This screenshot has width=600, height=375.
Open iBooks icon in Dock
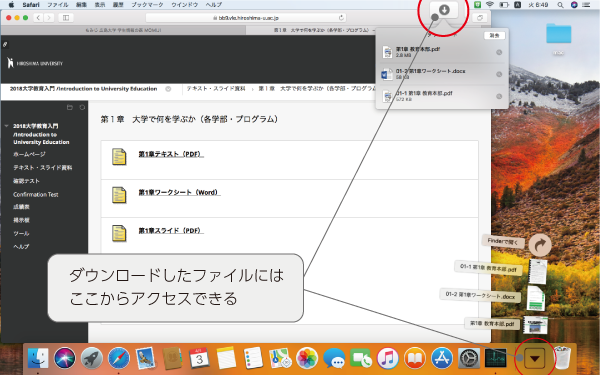tap(415, 359)
